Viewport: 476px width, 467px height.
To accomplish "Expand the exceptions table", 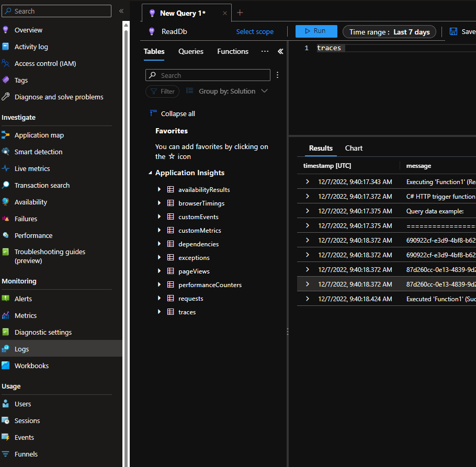I will pos(159,257).
